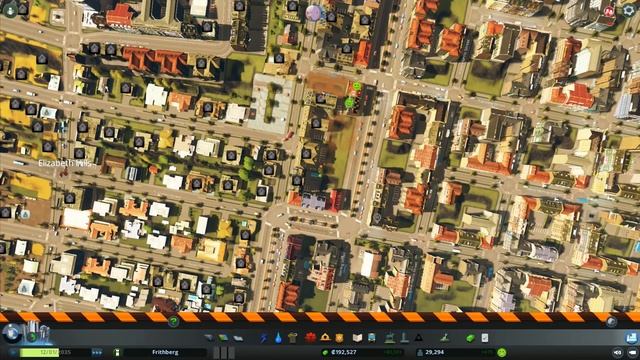This screenshot has width=640, height=360.
Task: Click the top-left corner round icon
Action: tap(10, 10)
